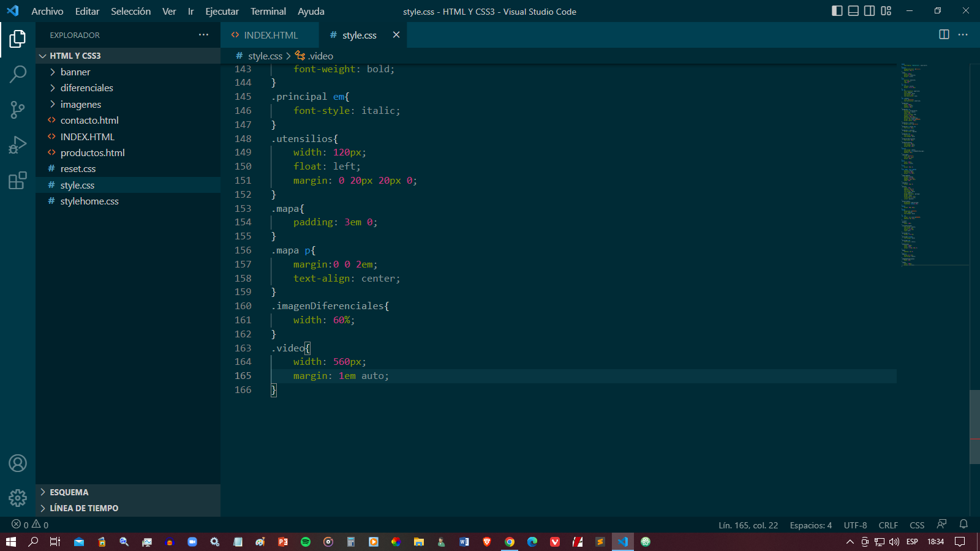Open the Editar menu
Image resolution: width=980 pixels, height=551 pixels.
[x=87, y=11]
